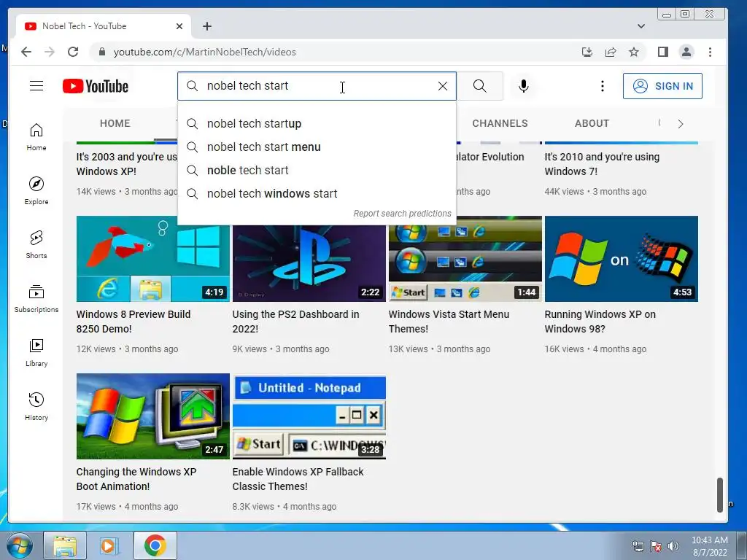Click the SIGN IN button
Viewport: 747px width, 560px height.
coord(662,86)
